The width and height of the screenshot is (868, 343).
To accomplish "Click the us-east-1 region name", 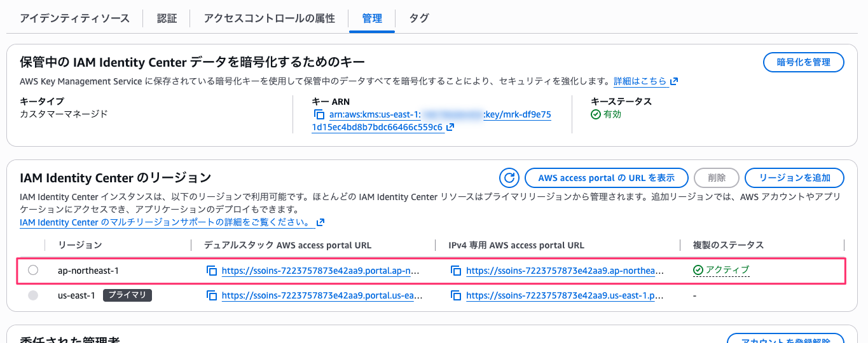I will point(76,295).
